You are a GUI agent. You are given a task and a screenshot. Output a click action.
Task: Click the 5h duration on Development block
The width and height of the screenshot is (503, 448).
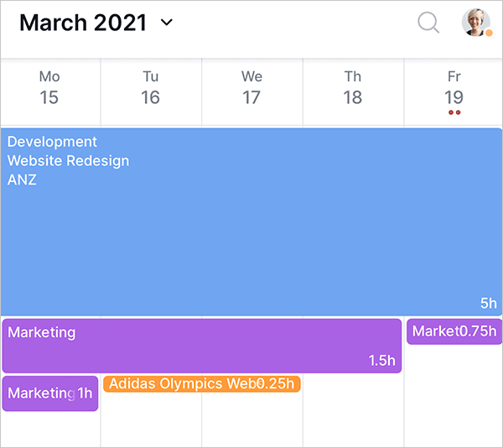tap(488, 303)
